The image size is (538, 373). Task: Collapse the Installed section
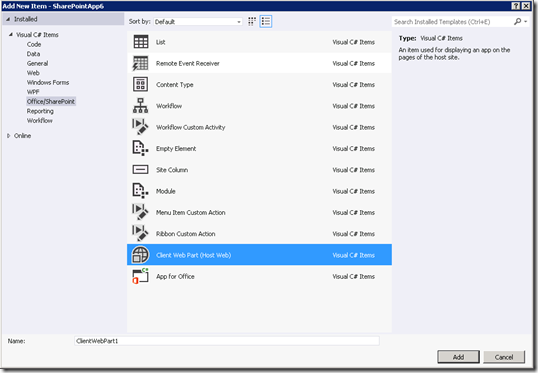point(8,19)
